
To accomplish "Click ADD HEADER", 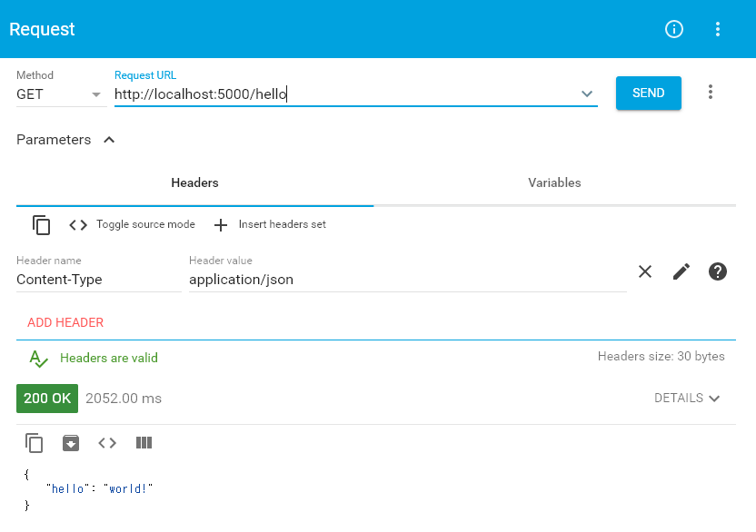I will click(65, 322).
